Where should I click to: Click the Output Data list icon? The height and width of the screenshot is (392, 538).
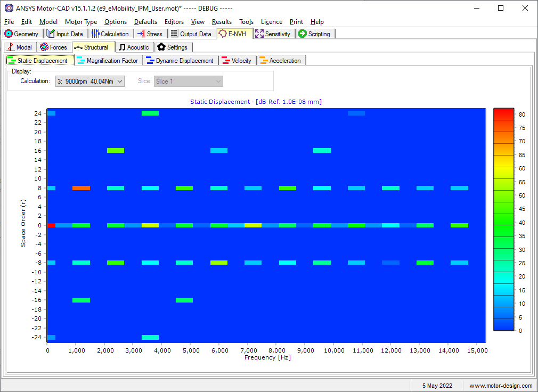click(174, 34)
